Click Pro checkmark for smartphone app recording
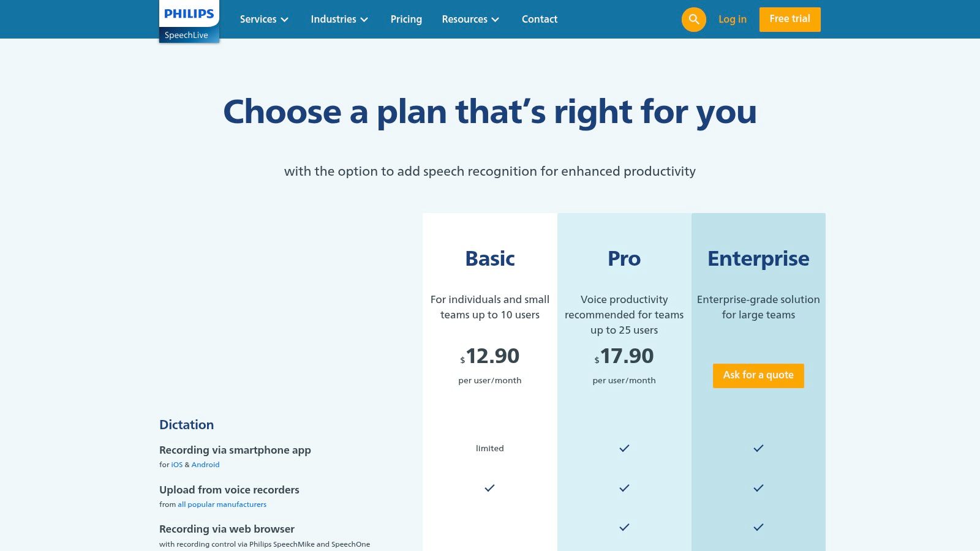Image resolution: width=980 pixels, height=551 pixels. pyautogui.click(x=624, y=448)
